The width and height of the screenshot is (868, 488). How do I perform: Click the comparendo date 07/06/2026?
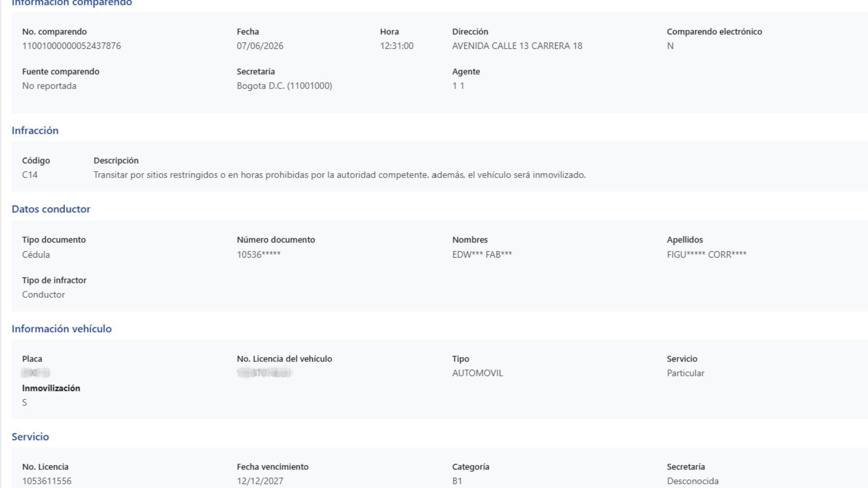(260, 46)
